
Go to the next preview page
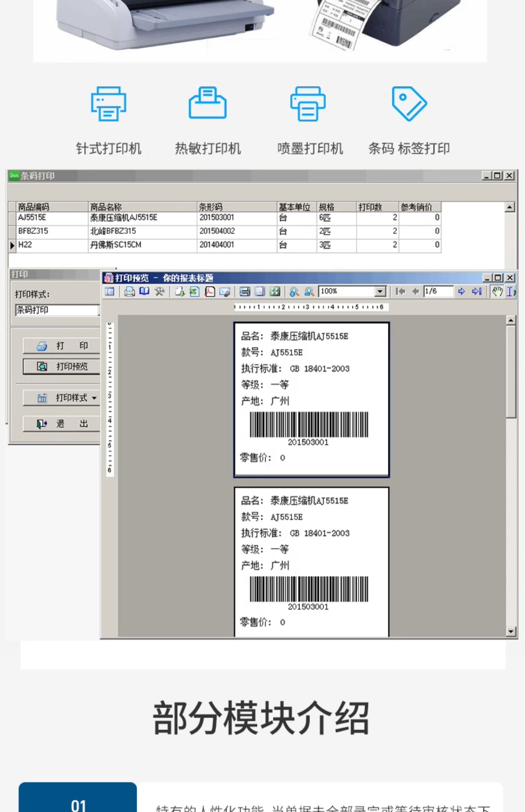[462, 291]
